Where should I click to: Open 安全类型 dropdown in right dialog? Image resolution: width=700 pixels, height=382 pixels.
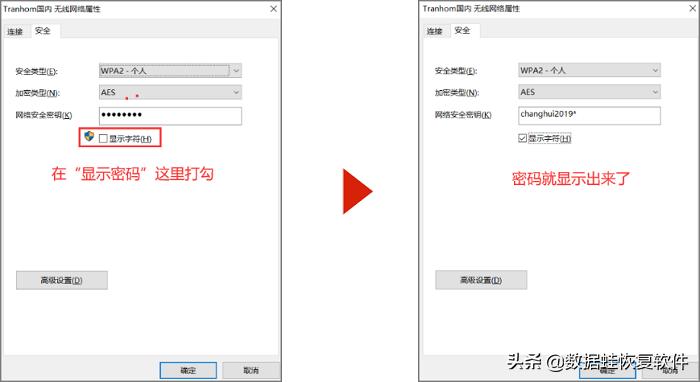pyautogui.click(x=589, y=70)
